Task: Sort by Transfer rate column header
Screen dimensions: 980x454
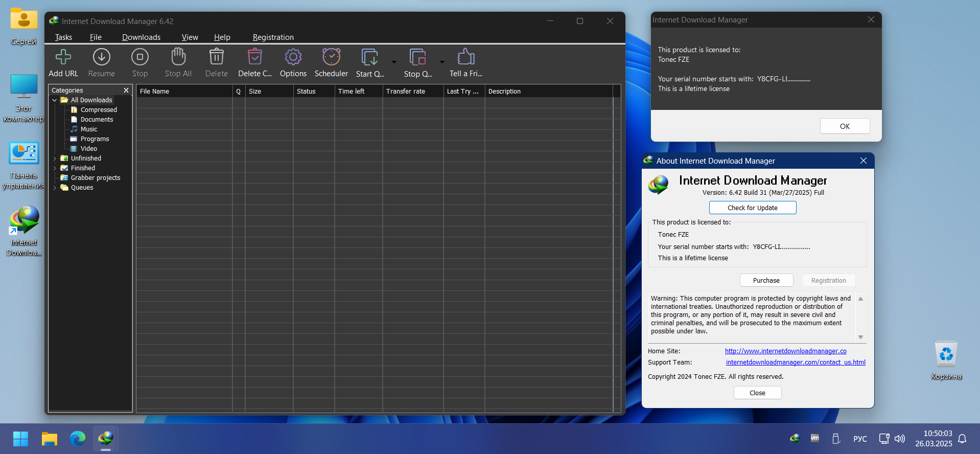Action: (x=413, y=92)
